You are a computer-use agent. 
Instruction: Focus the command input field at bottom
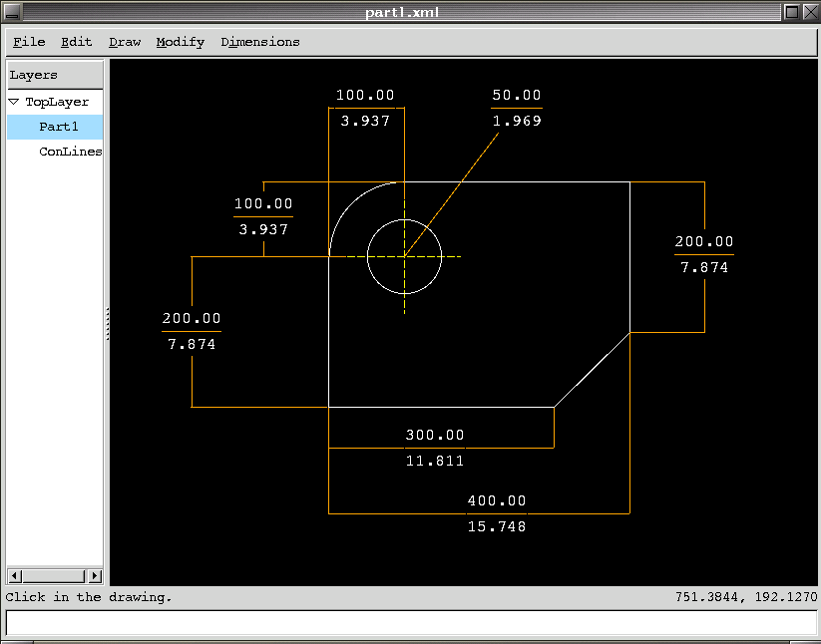coord(409,623)
